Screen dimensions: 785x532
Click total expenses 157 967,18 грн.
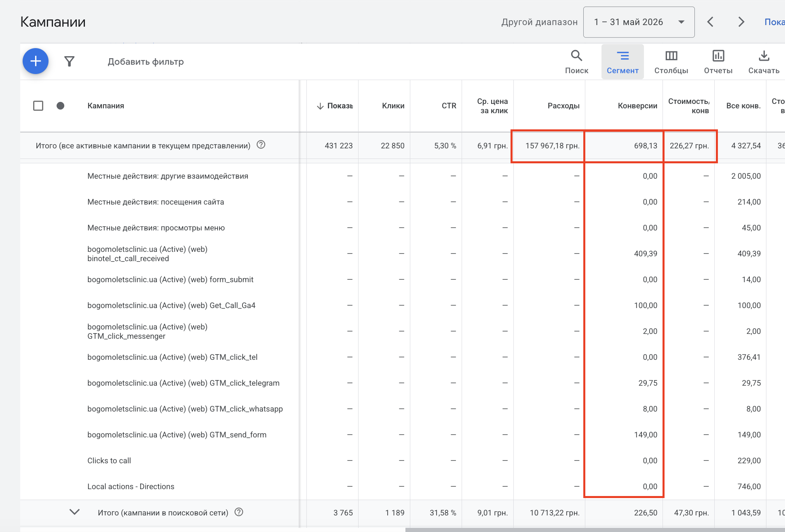(552, 146)
